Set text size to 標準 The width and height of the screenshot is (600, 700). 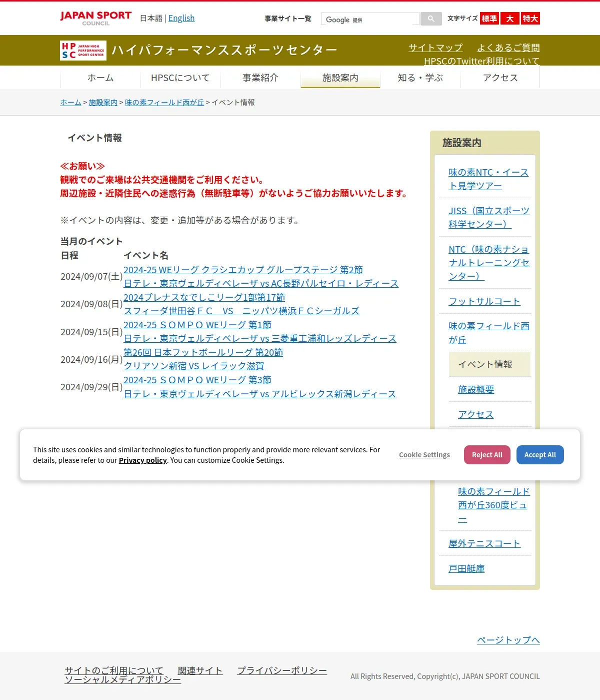[489, 19]
